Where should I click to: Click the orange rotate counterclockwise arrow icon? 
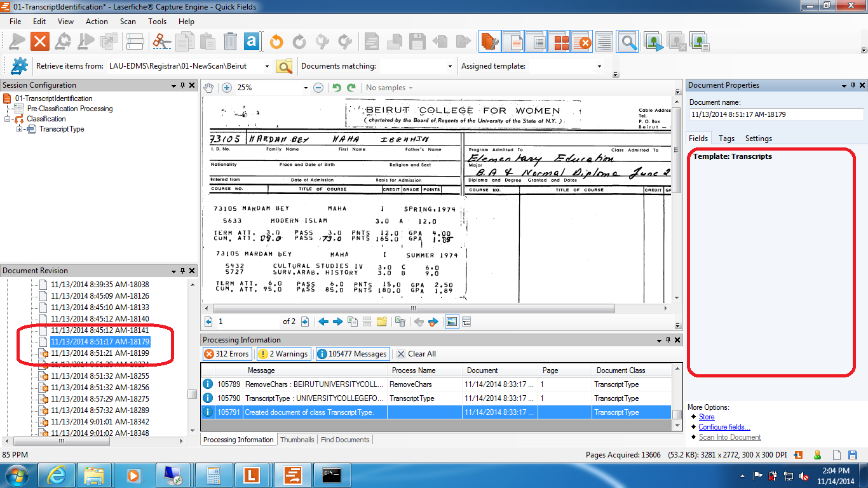[x=276, y=42]
